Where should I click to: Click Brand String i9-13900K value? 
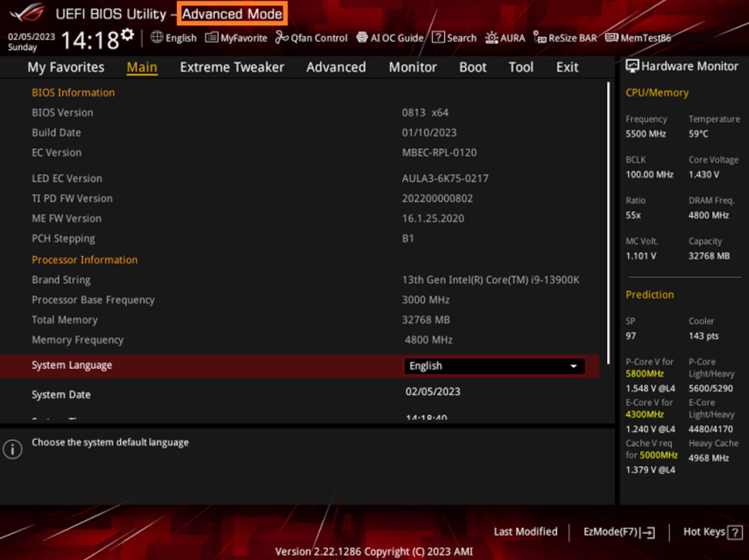coord(490,280)
